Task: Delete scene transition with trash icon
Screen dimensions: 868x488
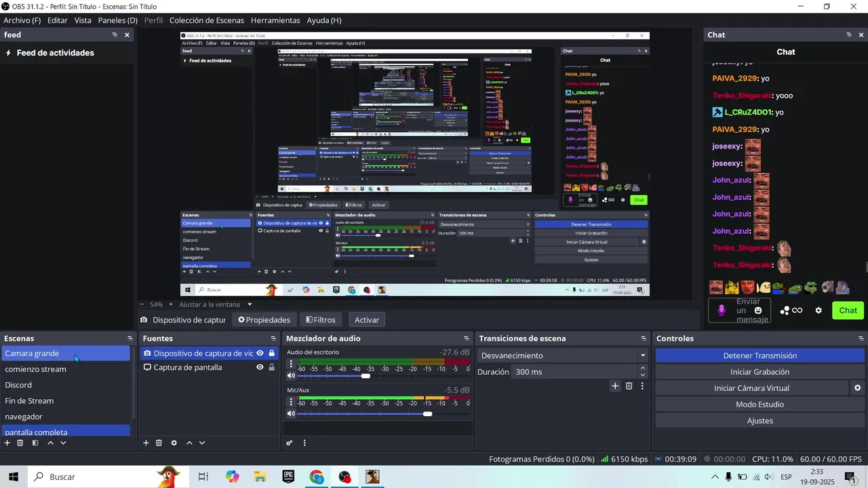Action: click(629, 386)
